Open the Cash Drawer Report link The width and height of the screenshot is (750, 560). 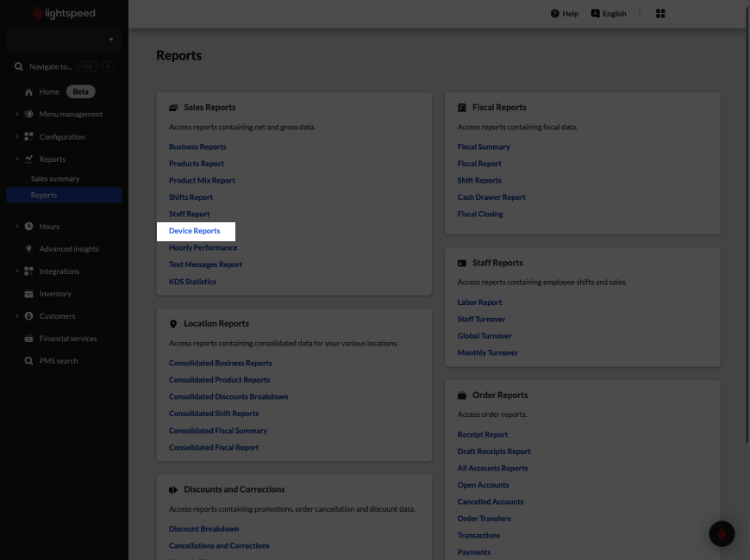click(x=491, y=197)
